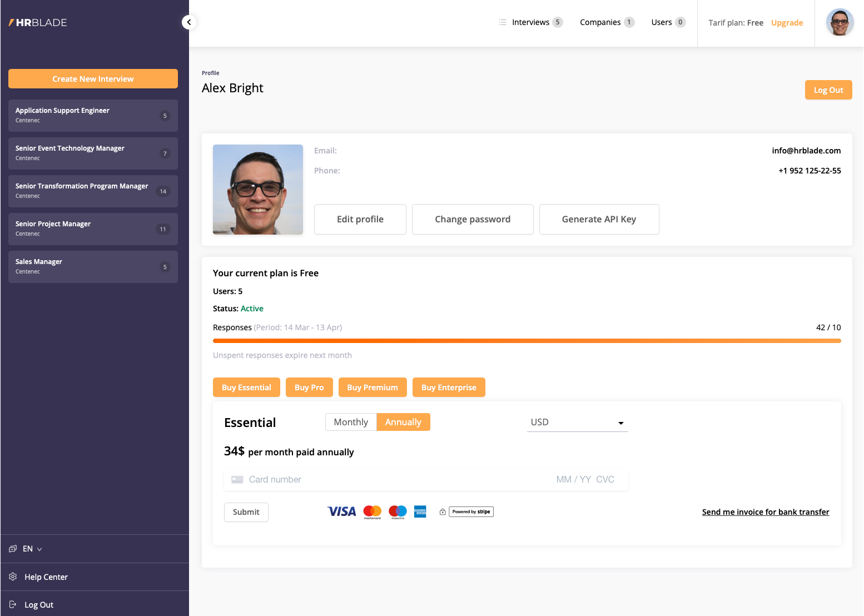
Task: Click the language icon beside EN
Action: point(13,549)
